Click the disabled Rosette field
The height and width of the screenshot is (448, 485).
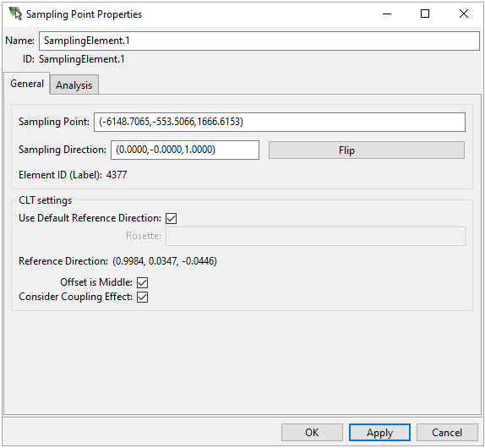(315, 237)
